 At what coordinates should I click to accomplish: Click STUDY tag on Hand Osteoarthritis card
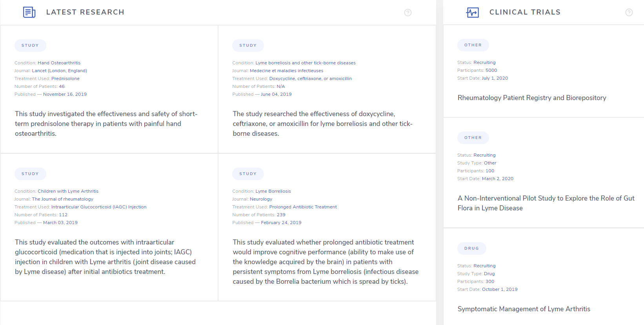(x=30, y=46)
